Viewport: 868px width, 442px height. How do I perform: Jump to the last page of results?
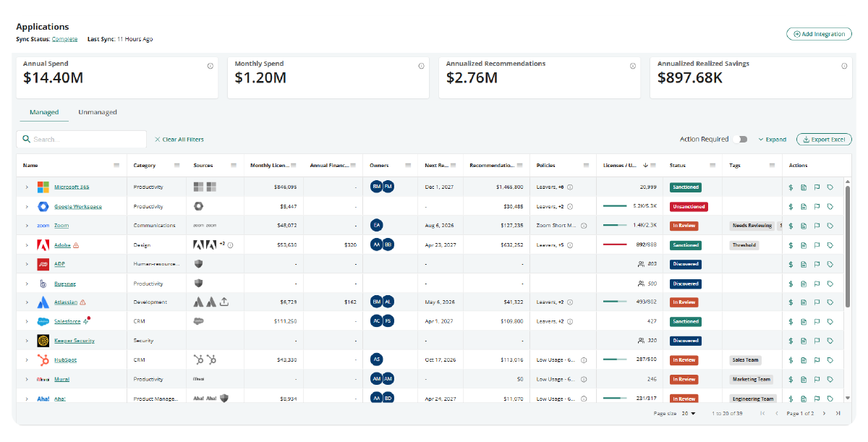(x=838, y=413)
